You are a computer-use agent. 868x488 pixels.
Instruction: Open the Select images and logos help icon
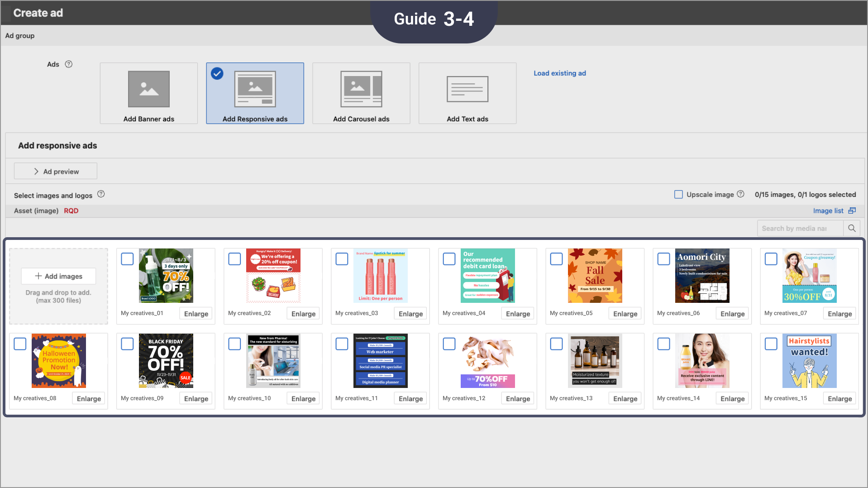point(100,194)
